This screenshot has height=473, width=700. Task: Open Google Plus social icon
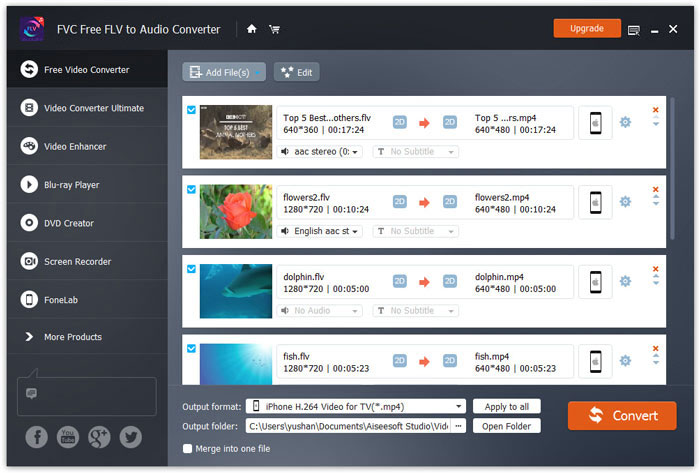coord(99,437)
